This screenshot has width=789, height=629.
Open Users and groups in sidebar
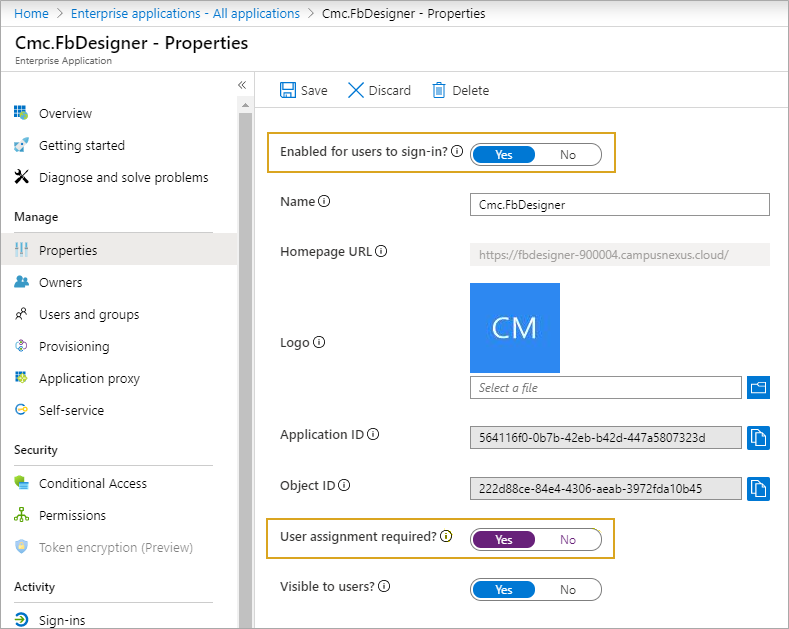point(88,315)
